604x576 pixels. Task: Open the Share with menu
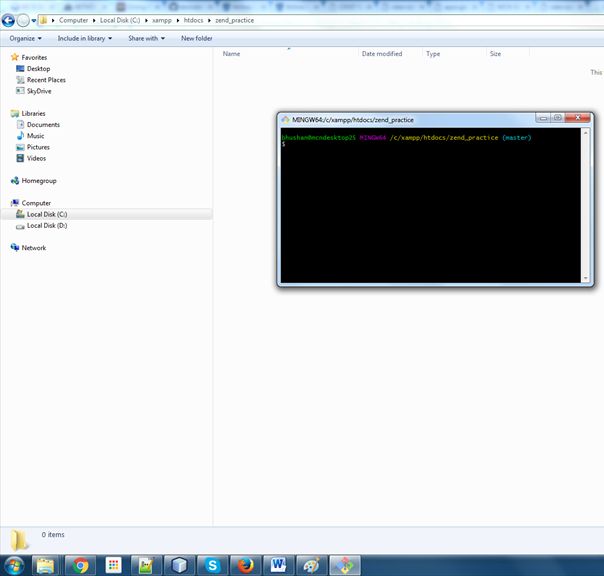pos(146,38)
